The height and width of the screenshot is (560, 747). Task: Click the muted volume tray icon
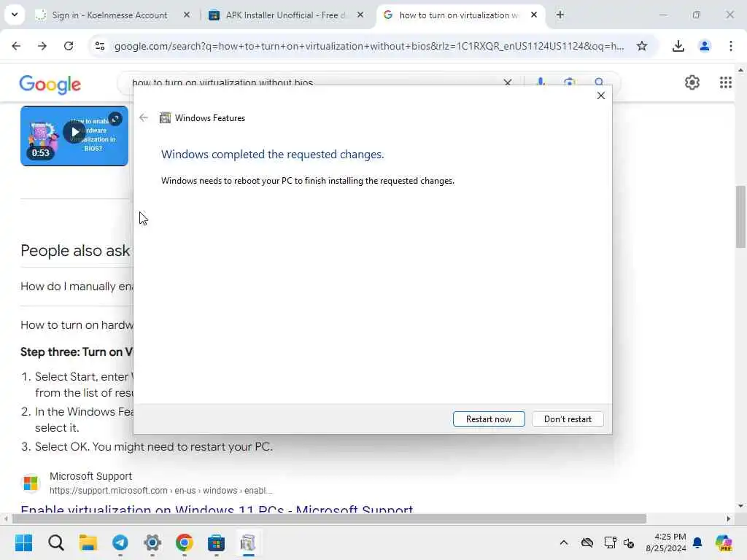[629, 542]
